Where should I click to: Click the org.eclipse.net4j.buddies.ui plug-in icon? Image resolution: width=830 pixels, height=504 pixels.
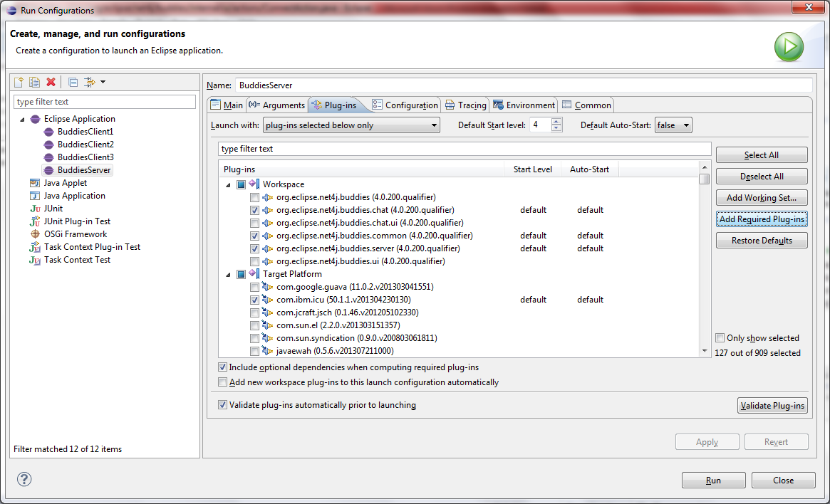click(267, 261)
